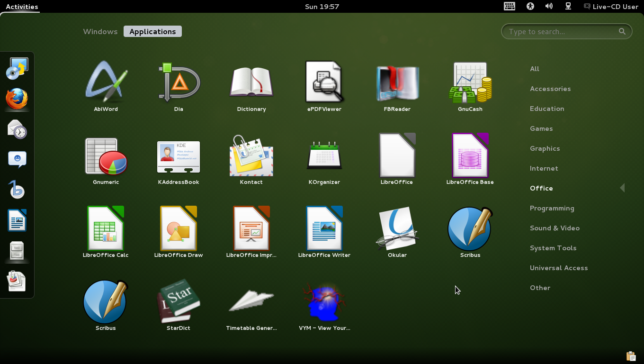This screenshot has width=644, height=364.
Task: Filter by the Internet category
Action: [544, 168]
